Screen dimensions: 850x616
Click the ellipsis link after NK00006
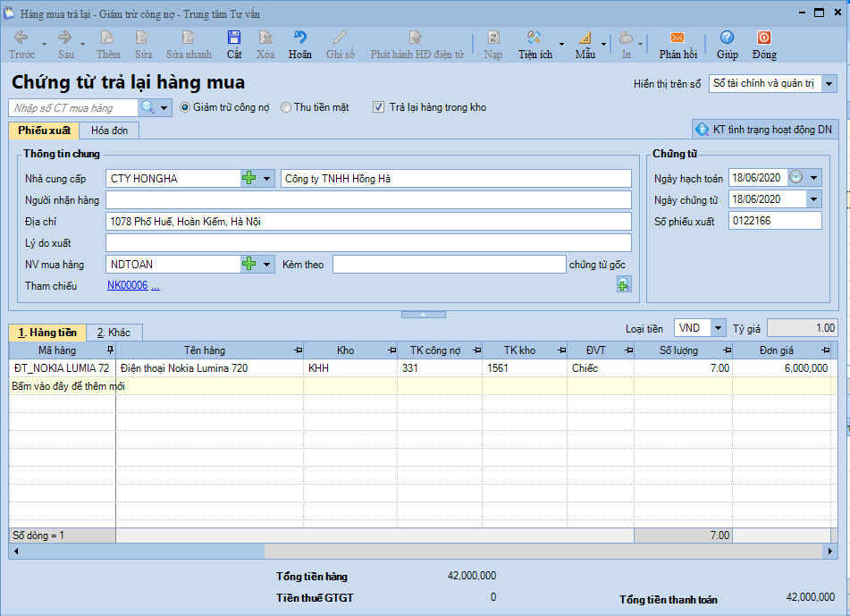(155, 285)
